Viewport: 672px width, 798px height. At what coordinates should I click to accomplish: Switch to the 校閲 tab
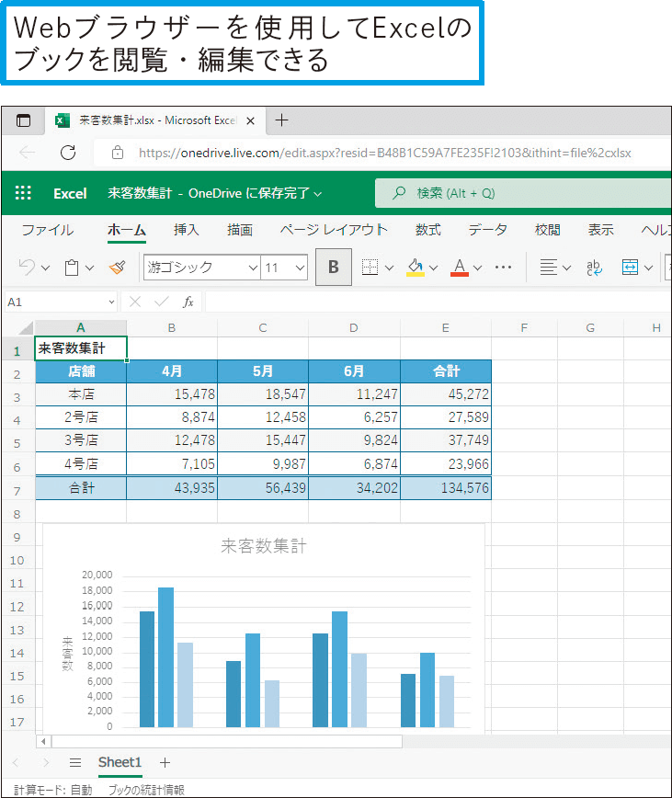click(x=547, y=230)
